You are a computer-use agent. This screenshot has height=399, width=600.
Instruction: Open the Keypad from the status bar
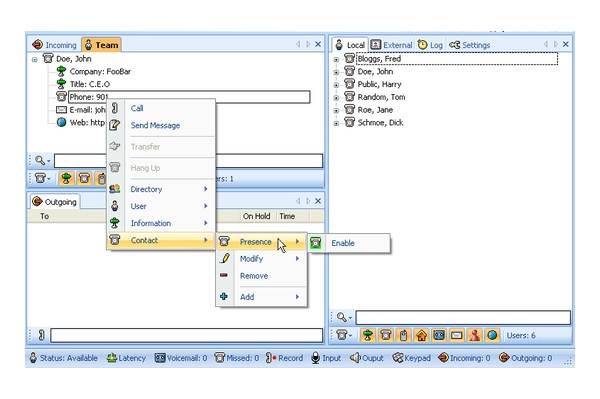tap(412, 358)
